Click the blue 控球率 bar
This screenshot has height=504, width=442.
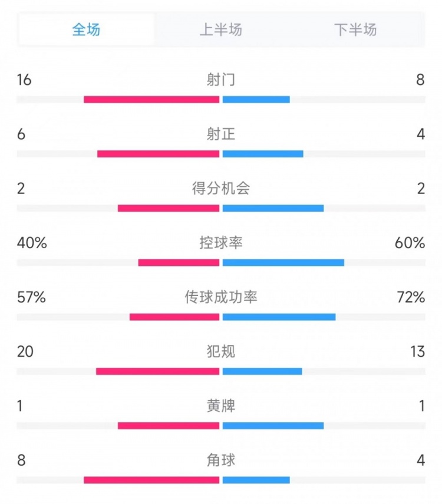(x=283, y=263)
